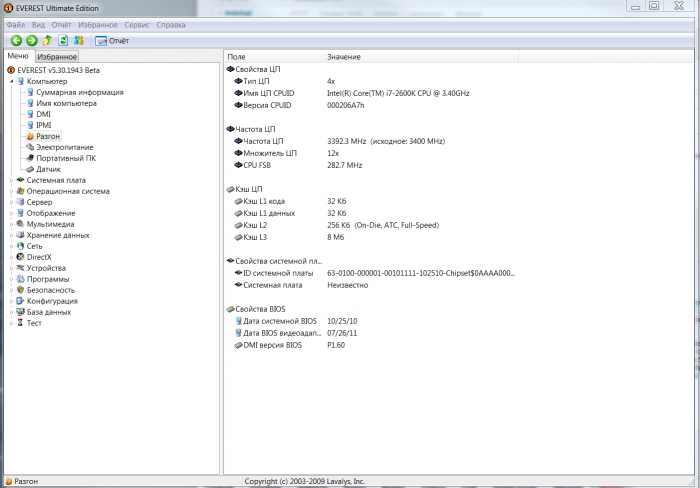Click the Системная плата icon in tree

(x=20, y=180)
